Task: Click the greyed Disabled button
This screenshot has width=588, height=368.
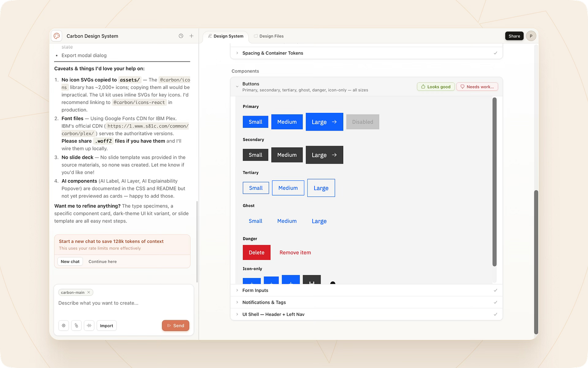Action: tap(363, 122)
